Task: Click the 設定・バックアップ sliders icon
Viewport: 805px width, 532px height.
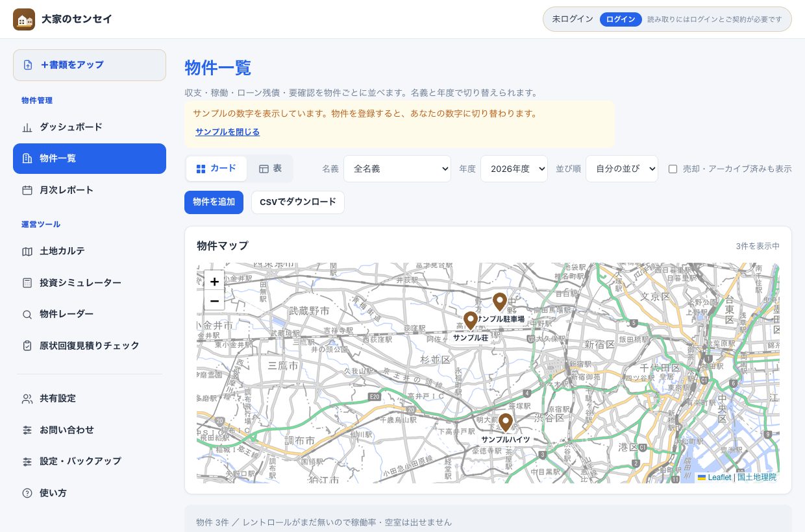Action: pyautogui.click(x=27, y=461)
